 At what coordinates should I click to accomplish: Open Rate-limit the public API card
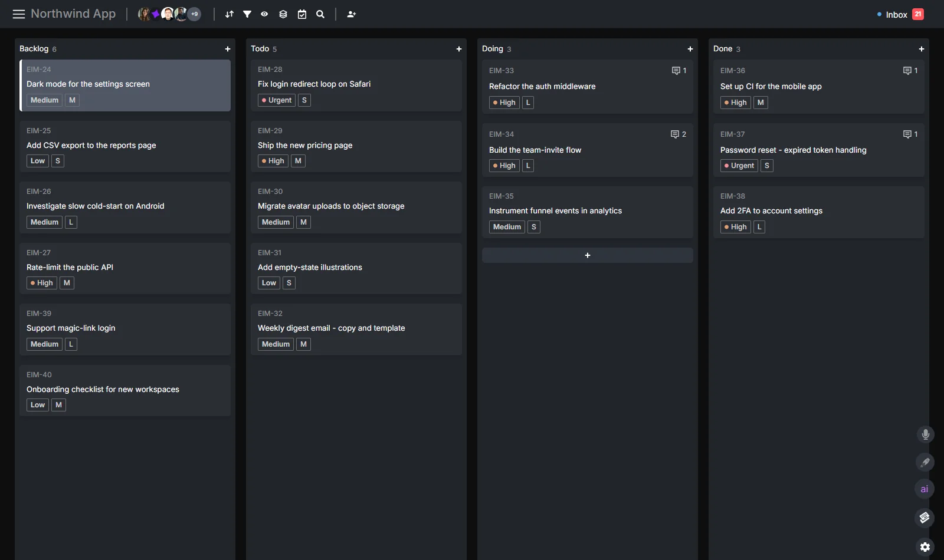(125, 269)
